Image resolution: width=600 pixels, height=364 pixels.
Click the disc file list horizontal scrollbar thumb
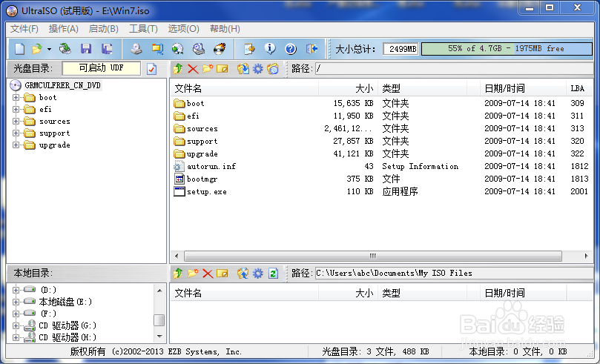(x=373, y=256)
